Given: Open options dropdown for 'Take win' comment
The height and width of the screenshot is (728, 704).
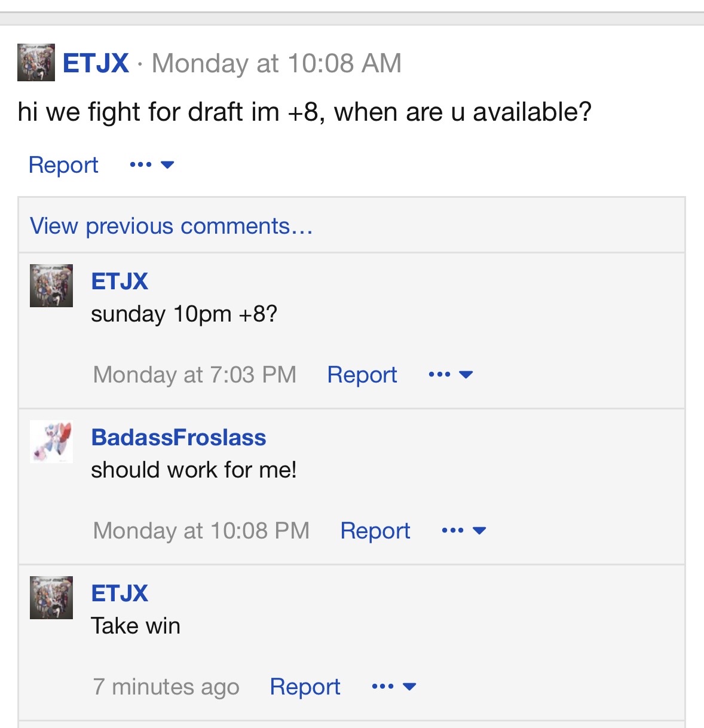Looking at the screenshot, I should (394, 687).
